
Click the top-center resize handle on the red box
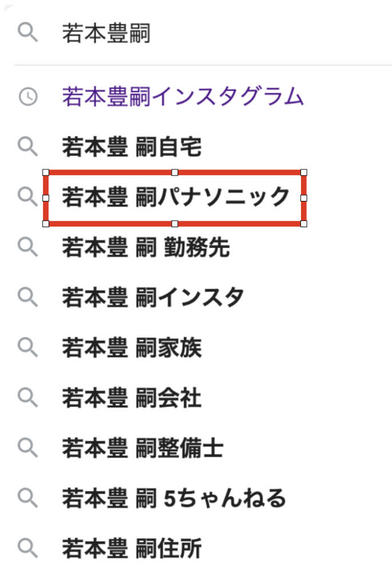pos(175,172)
